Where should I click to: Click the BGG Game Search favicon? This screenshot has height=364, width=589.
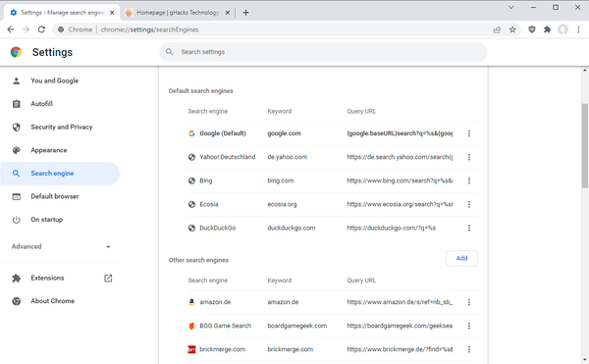(191, 326)
